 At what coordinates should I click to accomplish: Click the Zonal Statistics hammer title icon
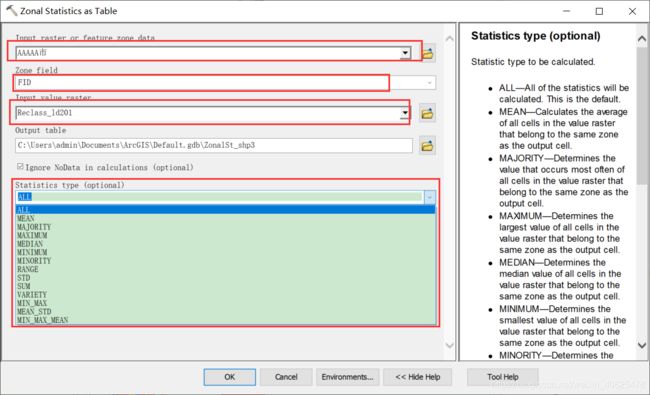[11, 10]
